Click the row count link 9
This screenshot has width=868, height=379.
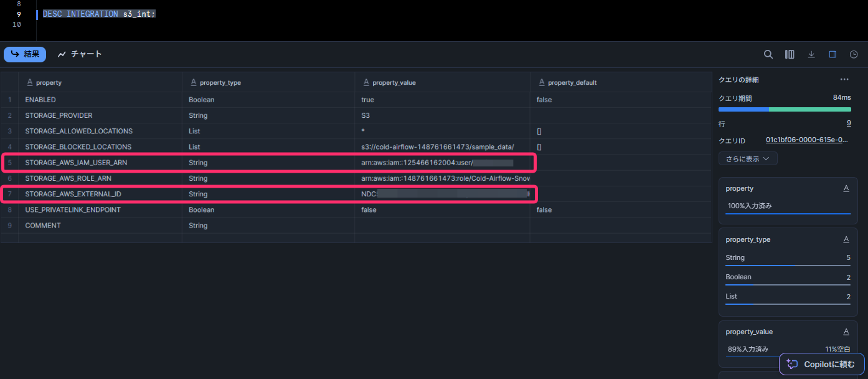849,123
